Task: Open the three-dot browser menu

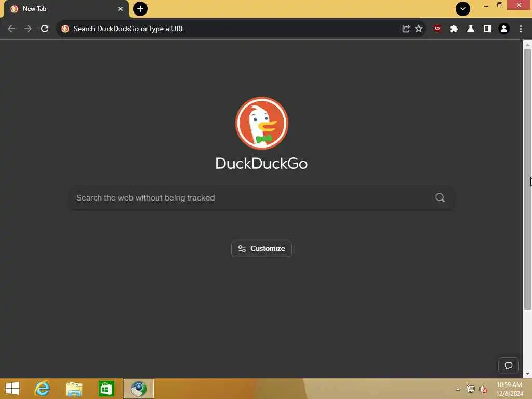Action: point(521,29)
